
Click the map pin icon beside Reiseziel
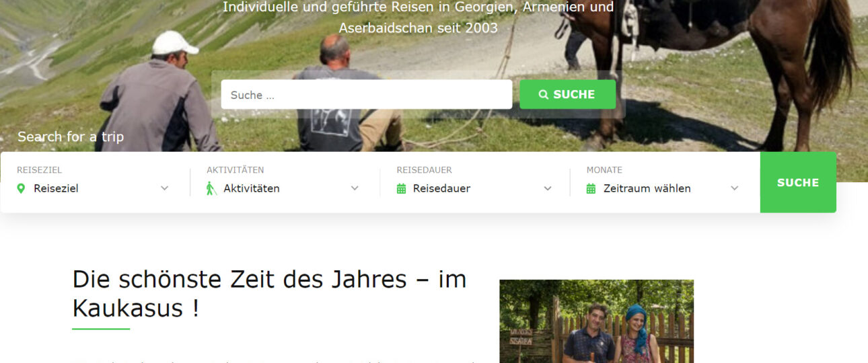tap(21, 188)
